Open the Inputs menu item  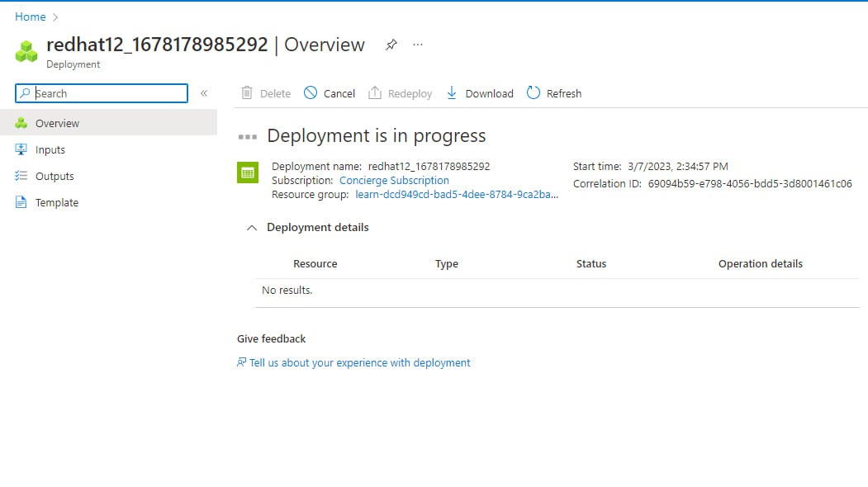point(108,149)
